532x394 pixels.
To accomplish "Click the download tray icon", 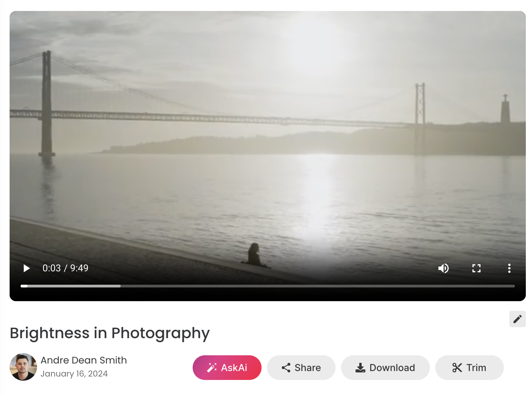I will click(x=360, y=368).
